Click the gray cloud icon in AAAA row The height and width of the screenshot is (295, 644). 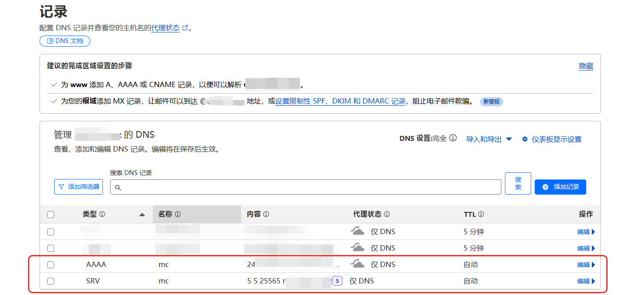pyautogui.click(x=358, y=264)
